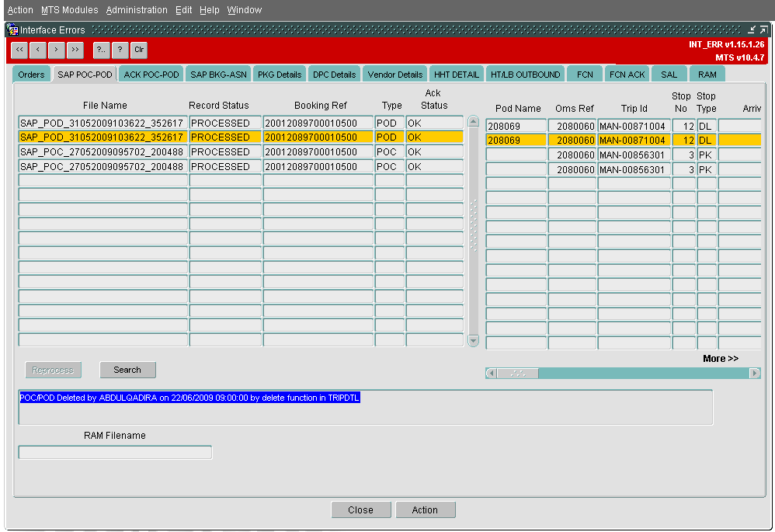
Task: Click the POC type cell in third row
Action: (390, 151)
